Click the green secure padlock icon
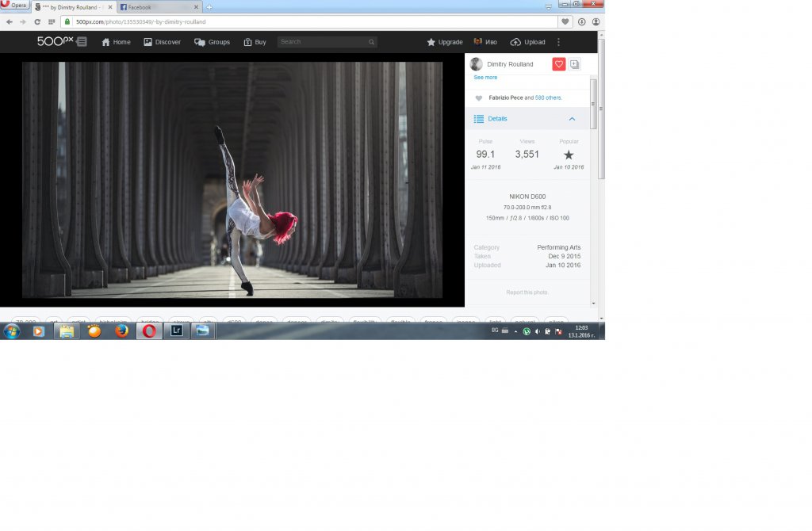 67,21
